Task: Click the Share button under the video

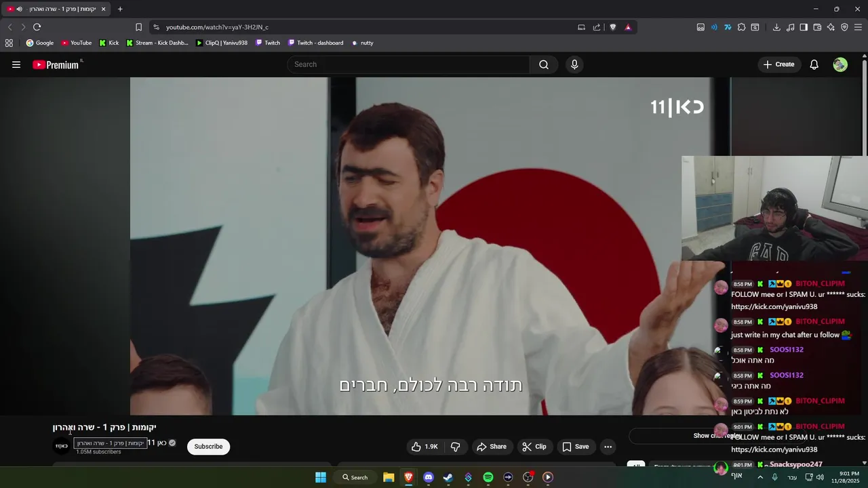Action: (x=492, y=447)
